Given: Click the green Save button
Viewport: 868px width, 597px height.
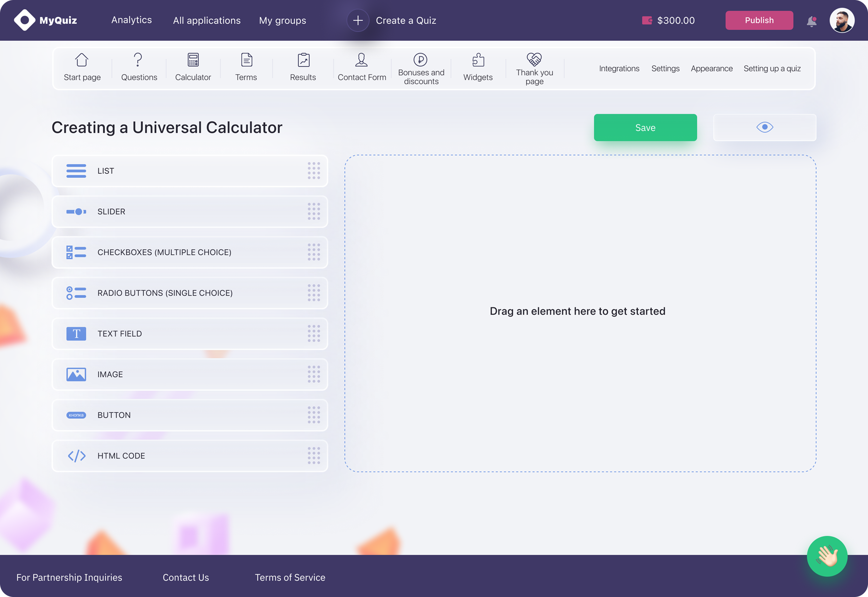Looking at the screenshot, I should point(645,128).
